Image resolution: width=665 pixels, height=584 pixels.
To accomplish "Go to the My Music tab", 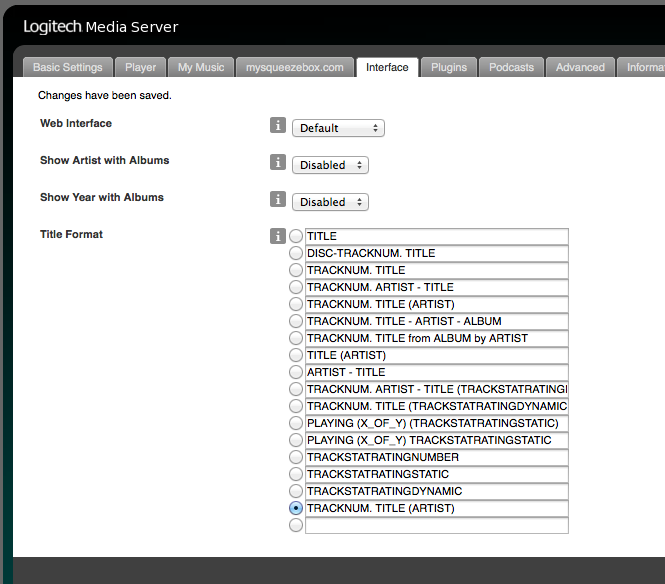I will click(x=201, y=67).
